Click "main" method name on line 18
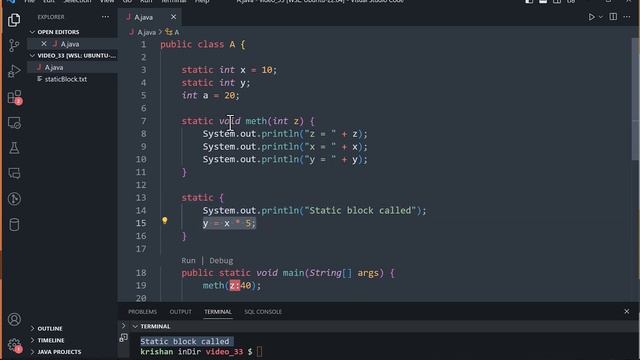 293,273
